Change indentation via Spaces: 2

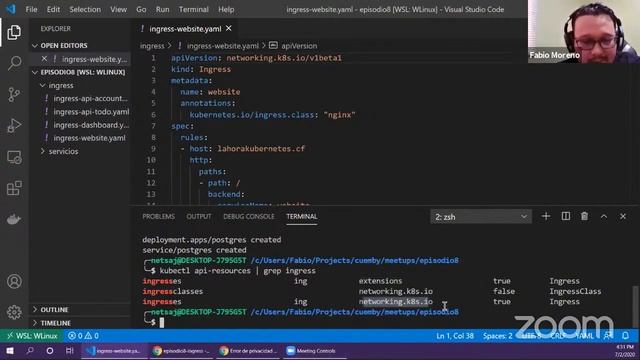tap(498, 336)
